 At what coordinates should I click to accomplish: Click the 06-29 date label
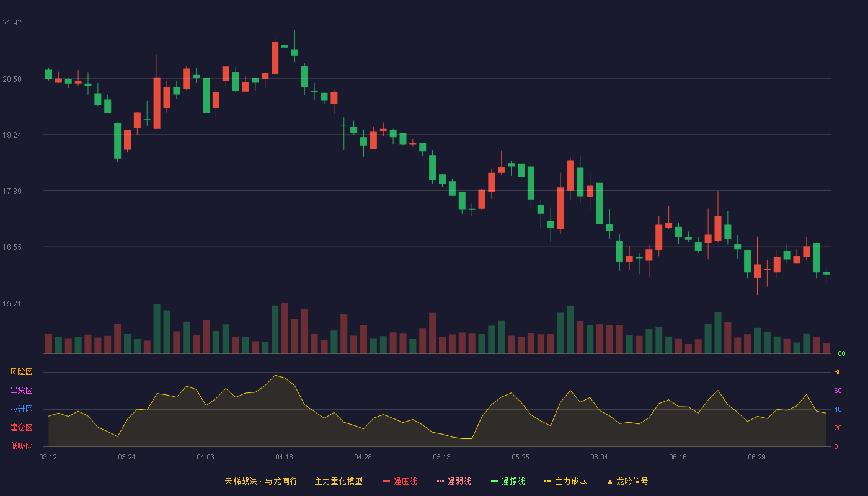(756, 457)
